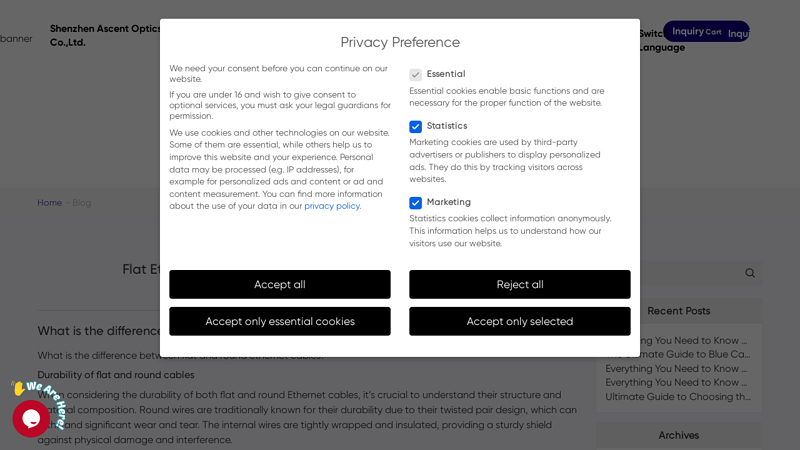Click the Reject all button

point(519,284)
